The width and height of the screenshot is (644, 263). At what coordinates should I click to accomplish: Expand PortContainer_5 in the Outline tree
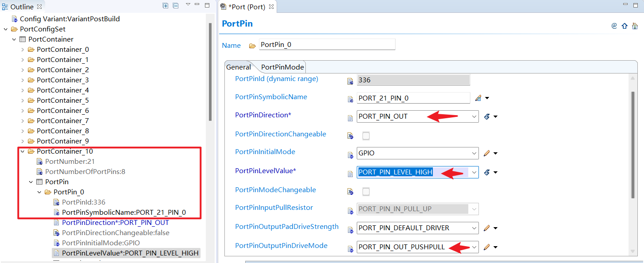pos(23,101)
